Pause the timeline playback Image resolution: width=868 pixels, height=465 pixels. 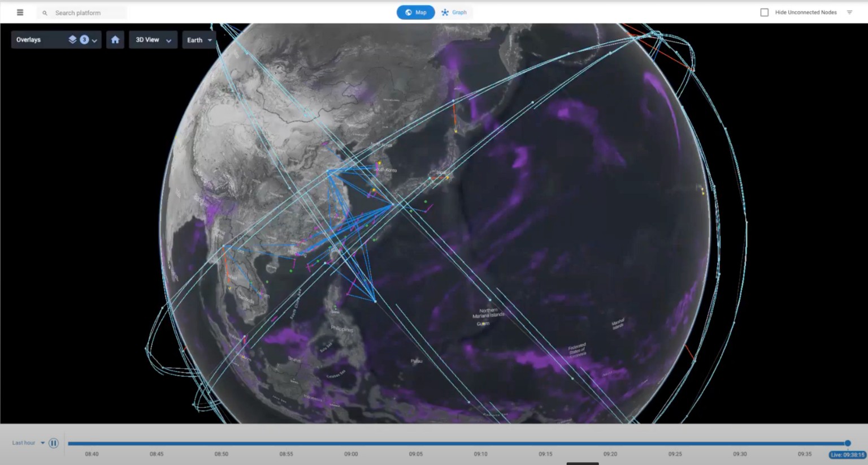[x=54, y=443]
